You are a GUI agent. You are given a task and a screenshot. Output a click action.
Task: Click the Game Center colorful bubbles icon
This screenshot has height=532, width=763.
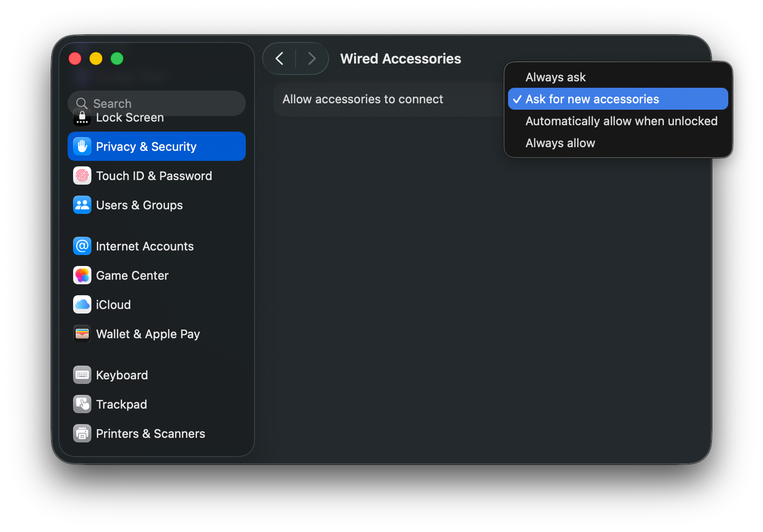pos(82,276)
